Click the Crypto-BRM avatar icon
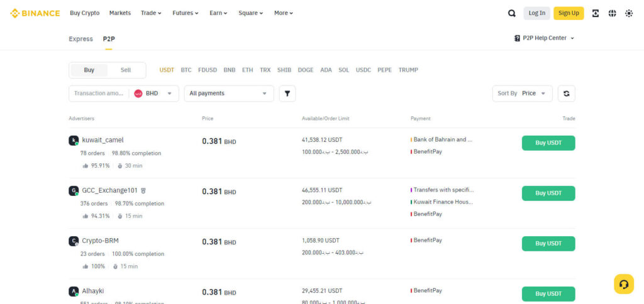 pos(74,241)
